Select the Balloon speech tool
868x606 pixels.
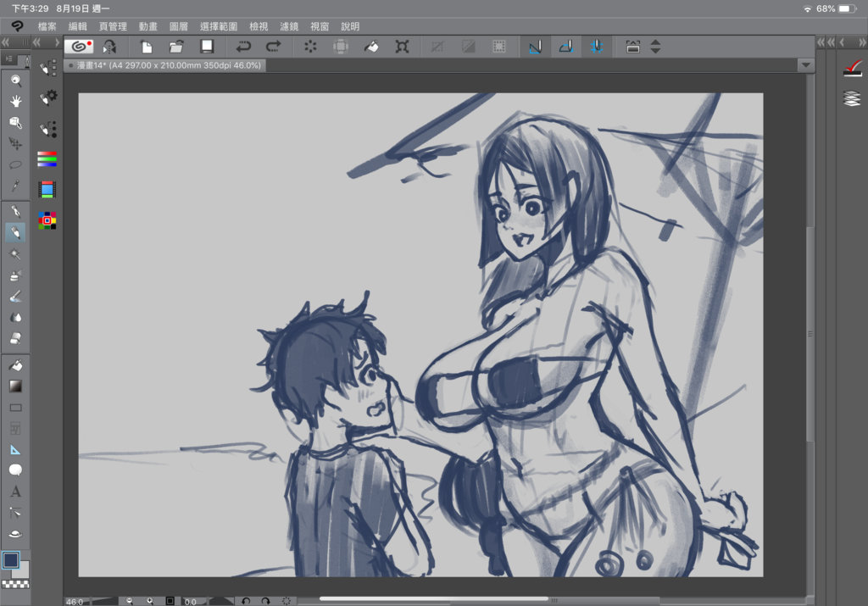[15, 470]
